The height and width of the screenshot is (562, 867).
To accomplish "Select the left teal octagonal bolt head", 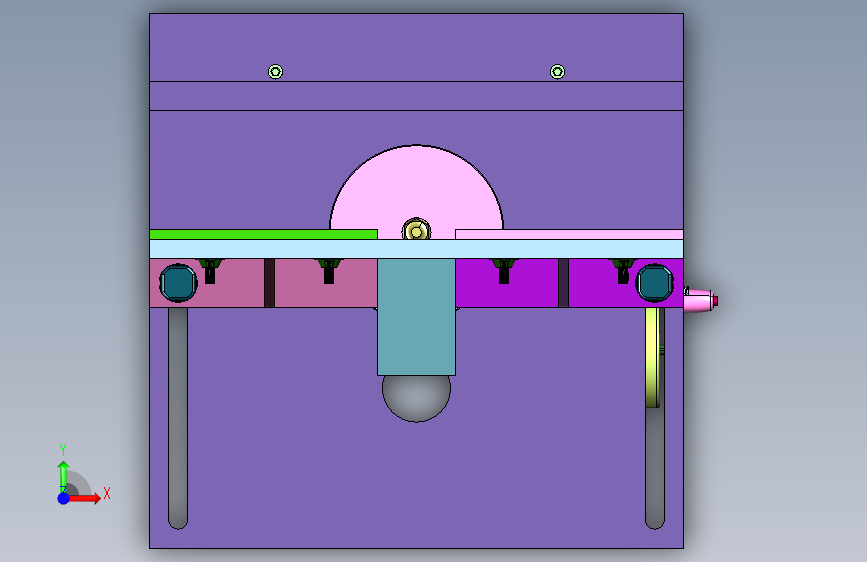I will pyautogui.click(x=178, y=283).
